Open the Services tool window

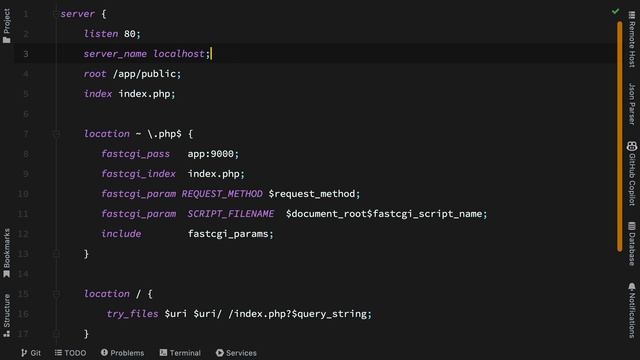[x=236, y=353]
